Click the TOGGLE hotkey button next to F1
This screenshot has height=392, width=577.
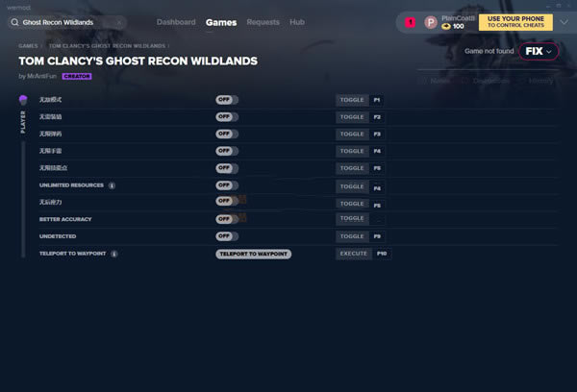pyautogui.click(x=352, y=100)
